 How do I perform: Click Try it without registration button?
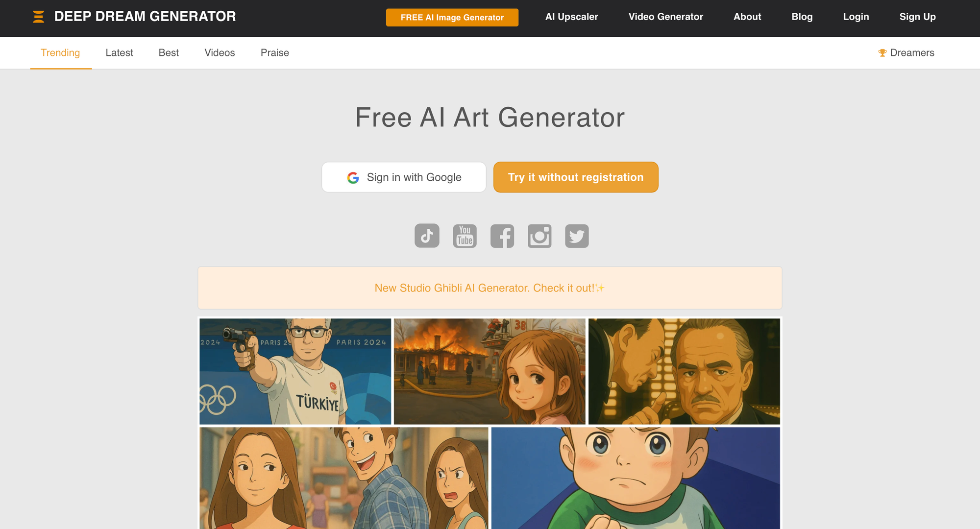click(576, 177)
